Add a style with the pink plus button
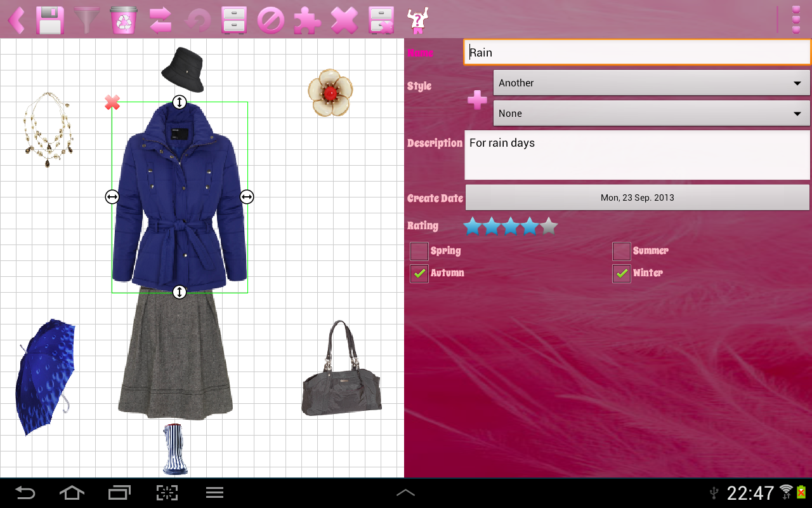Screen dimensions: 812x508 (477, 100)
